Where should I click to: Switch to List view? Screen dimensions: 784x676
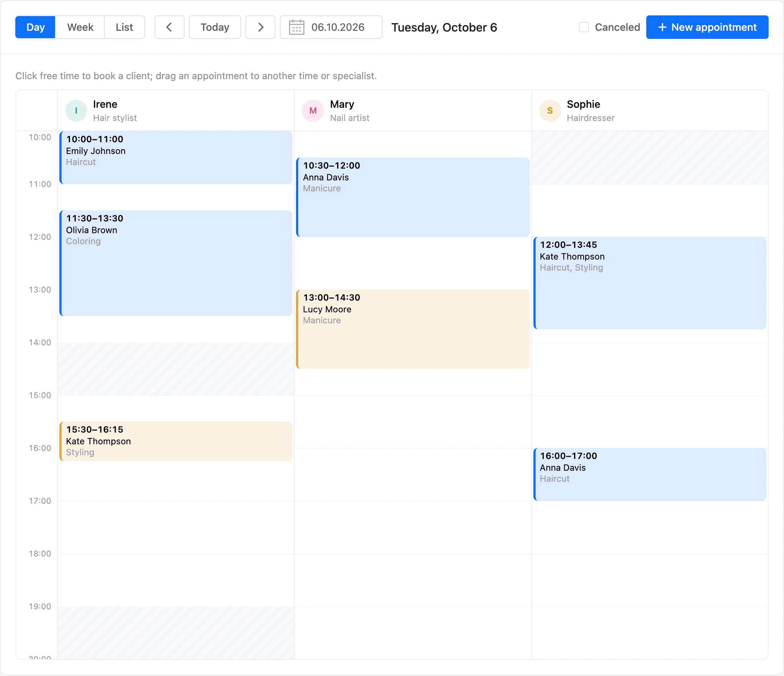(125, 27)
